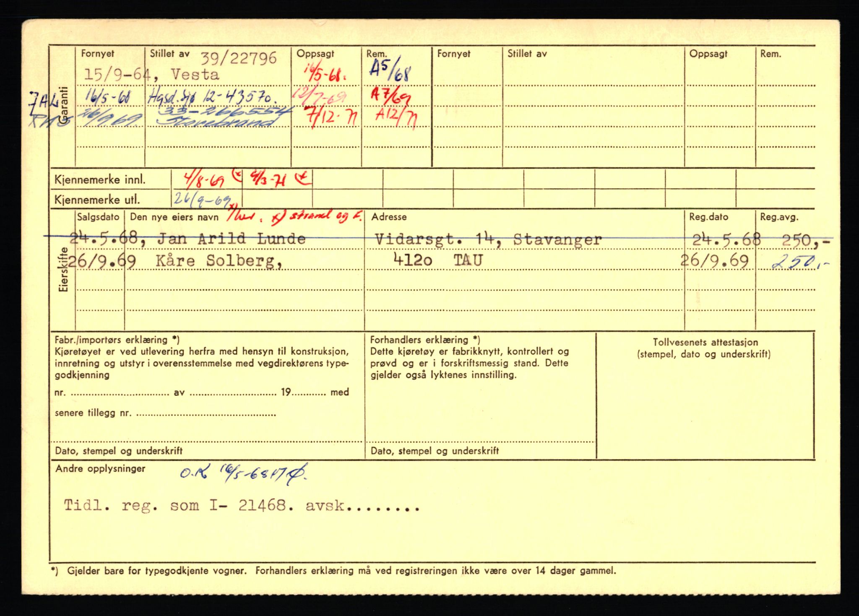Click the 'Adresse' column header

point(389,217)
